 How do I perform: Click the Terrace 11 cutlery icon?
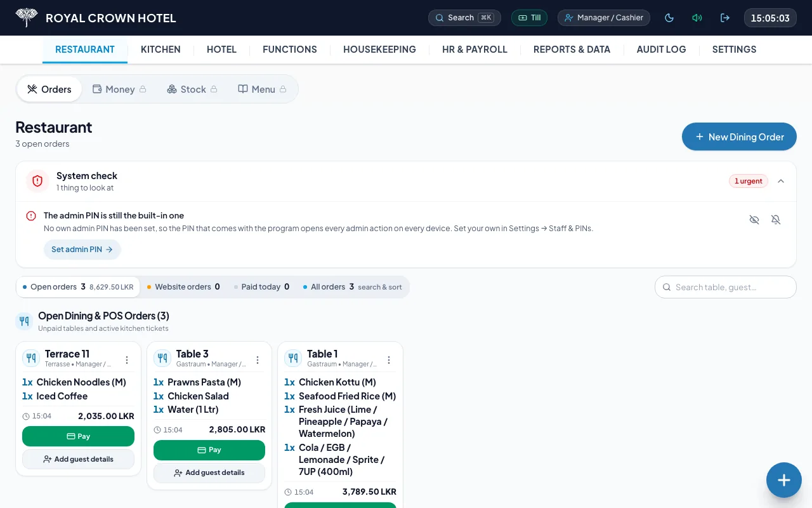click(x=31, y=358)
